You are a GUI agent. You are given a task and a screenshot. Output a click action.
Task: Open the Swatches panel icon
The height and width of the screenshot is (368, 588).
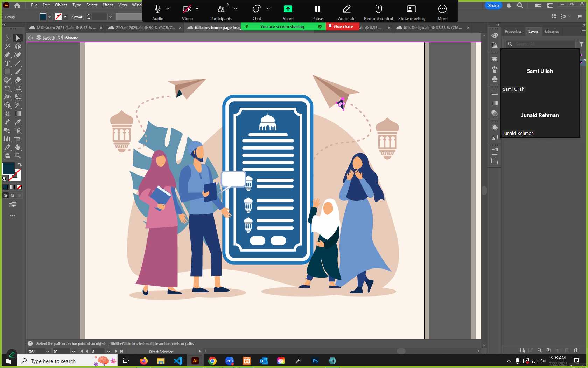pos(495,60)
